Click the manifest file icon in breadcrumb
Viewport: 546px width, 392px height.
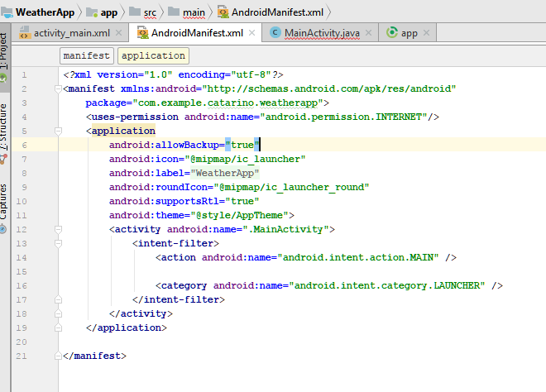(223, 12)
